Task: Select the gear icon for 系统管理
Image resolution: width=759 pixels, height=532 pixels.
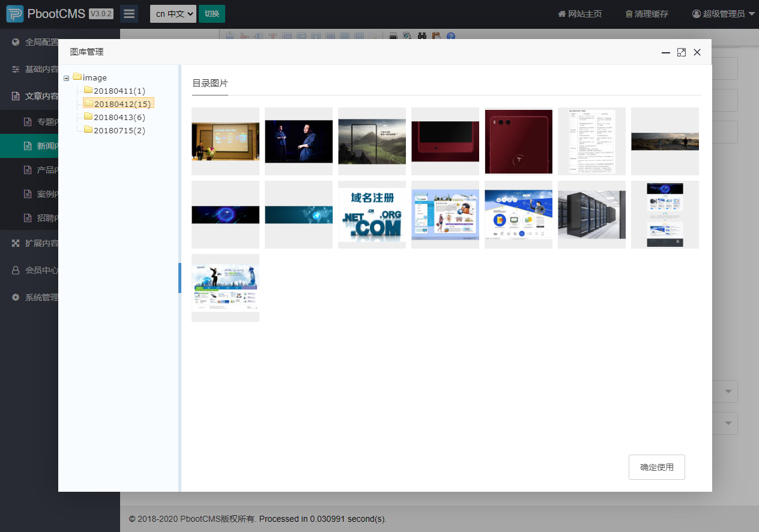Action: click(15, 297)
